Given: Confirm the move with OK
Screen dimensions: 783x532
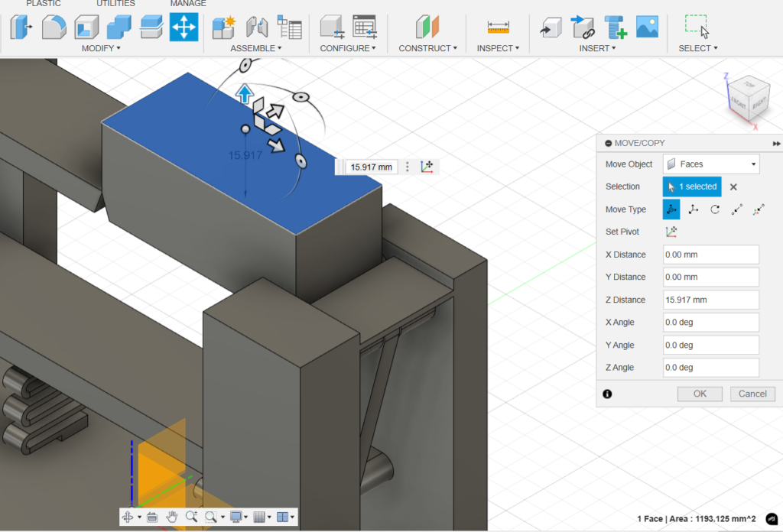Looking at the screenshot, I should (700, 394).
